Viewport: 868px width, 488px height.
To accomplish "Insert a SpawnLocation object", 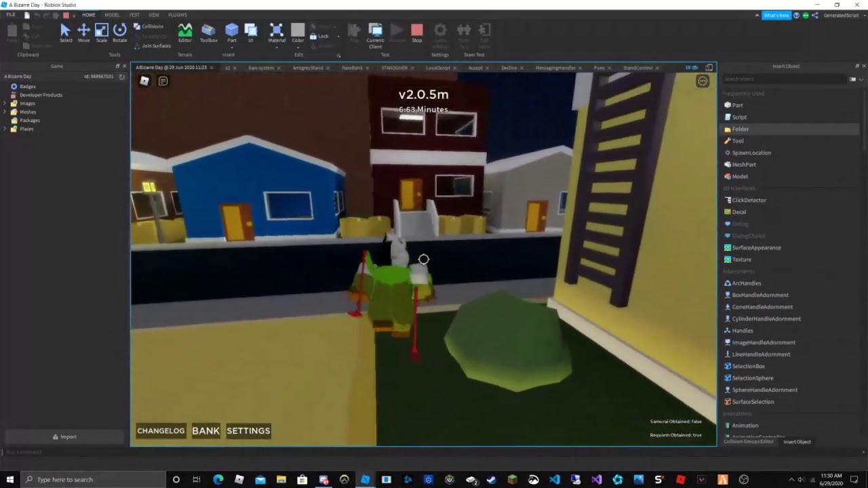I will pos(747,152).
